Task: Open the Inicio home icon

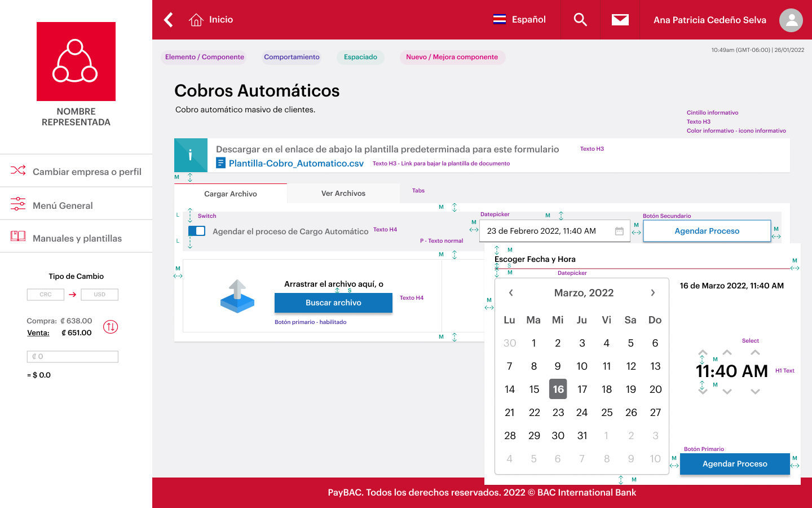Action: click(196, 19)
